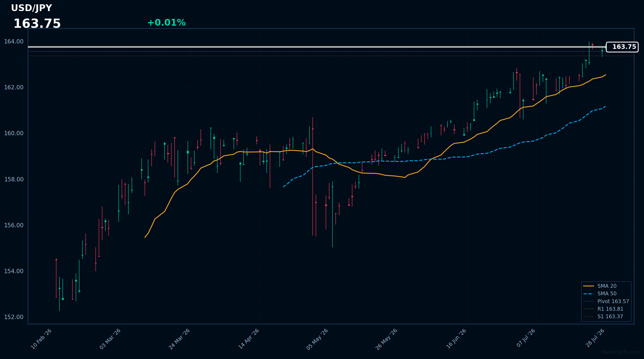644x359 pixels.
Task: Click the blue dashed SMA 50 legend sample
Action: click(x=589, y=294)
